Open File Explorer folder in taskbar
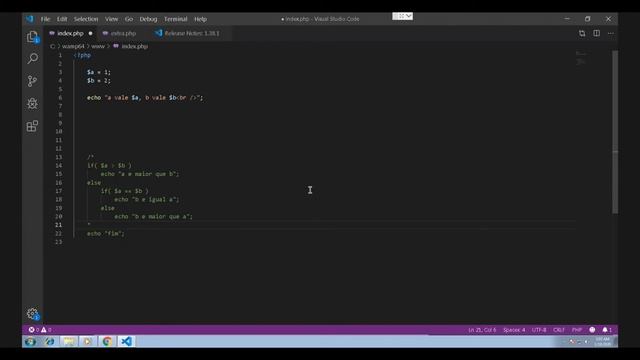Screen dimensions: 640x360 pos(69,342)
